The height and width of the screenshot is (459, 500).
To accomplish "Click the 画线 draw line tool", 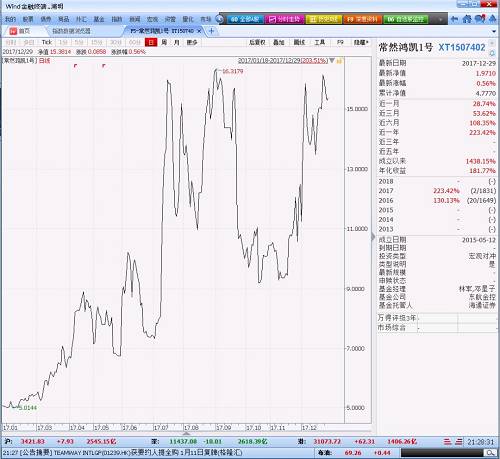I will click(x=299, y=42).
